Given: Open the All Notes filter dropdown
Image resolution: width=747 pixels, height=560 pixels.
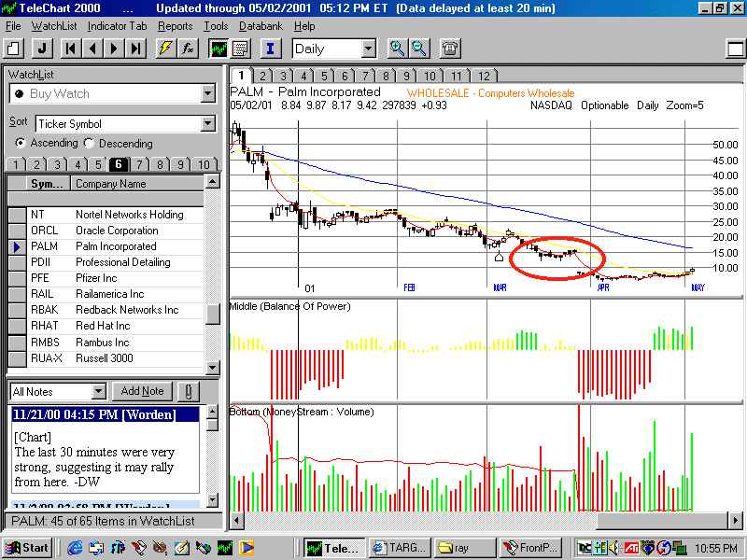Looking at the screenshot, I should click(x=98, y=391).
